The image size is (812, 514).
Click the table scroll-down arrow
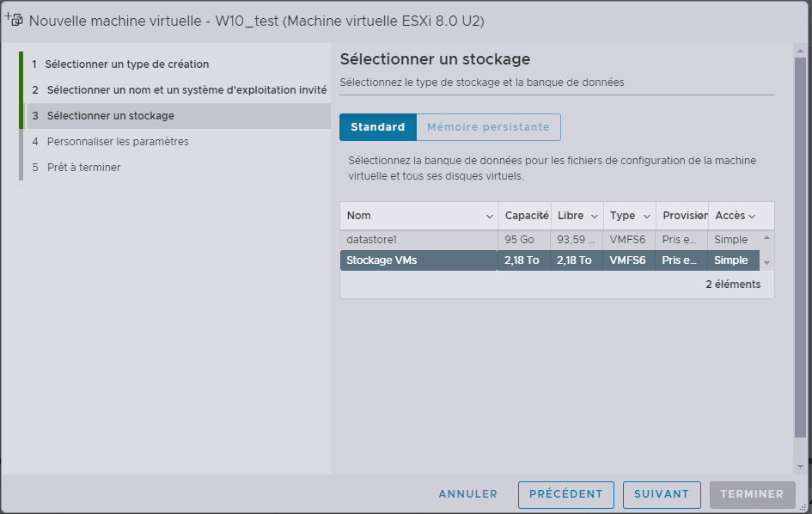(x=766, y=263)
